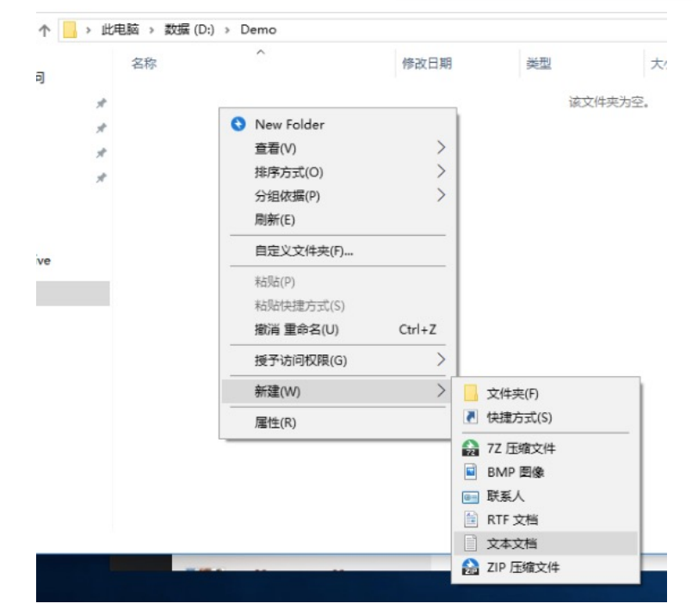The width and height of the screenshot is (692, 616).
Task: Choose 快捷方式(S) in new submenu
Action: 546,417
